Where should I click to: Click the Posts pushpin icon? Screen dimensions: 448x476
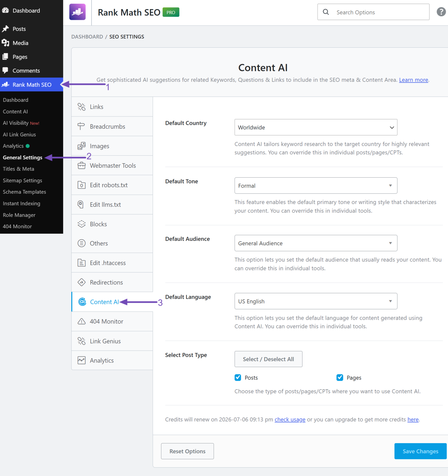(x=5, y=29)
